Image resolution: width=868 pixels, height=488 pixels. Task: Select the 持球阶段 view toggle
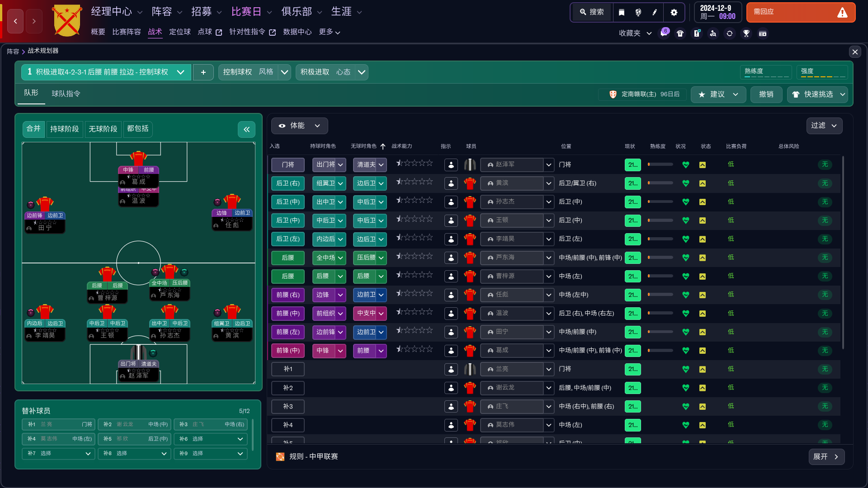point(64,129)
